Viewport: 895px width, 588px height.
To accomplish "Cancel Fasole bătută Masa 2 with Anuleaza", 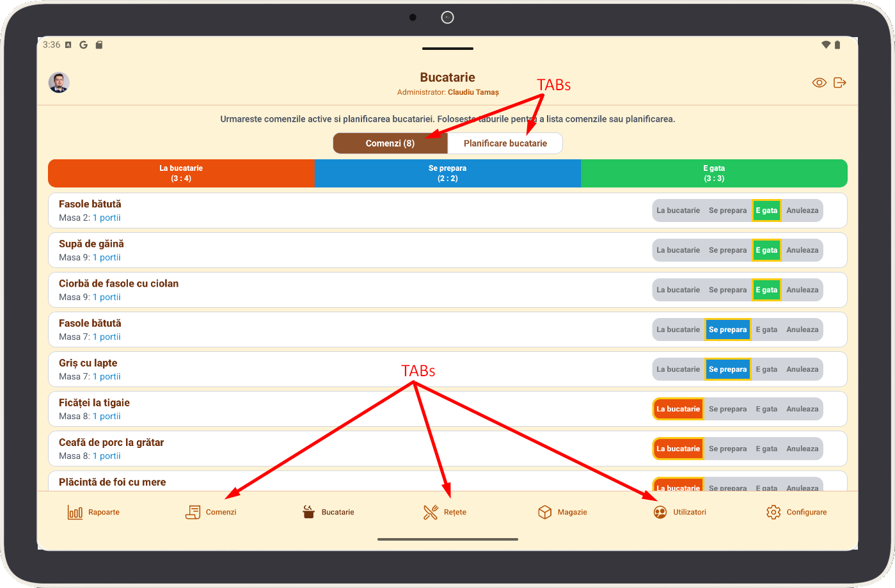I will tap(802, 211).
